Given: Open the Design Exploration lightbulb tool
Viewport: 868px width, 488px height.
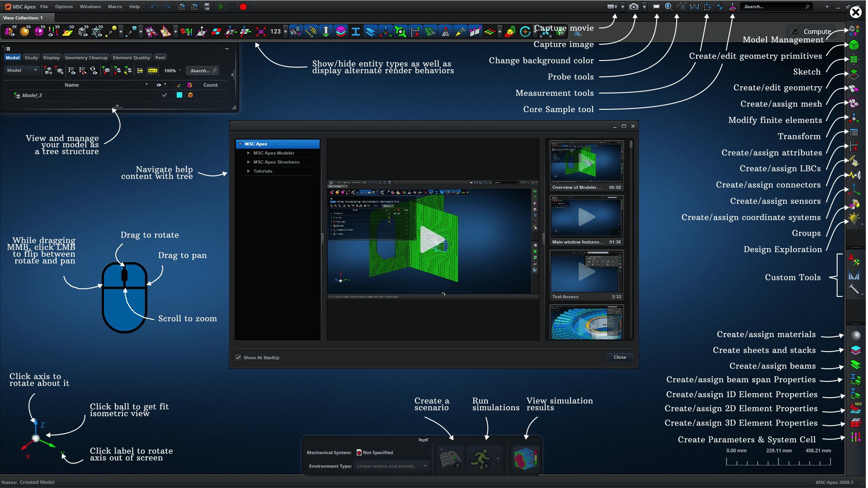Looking at the screenshot, I should click(x=854, y=219).
